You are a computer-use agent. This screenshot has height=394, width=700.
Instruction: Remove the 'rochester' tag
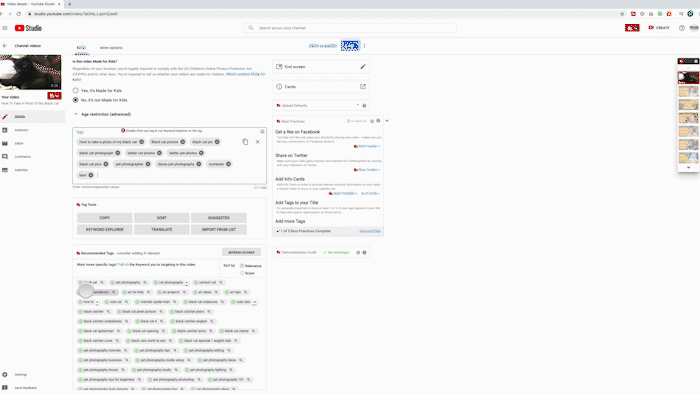click(228, 164)
